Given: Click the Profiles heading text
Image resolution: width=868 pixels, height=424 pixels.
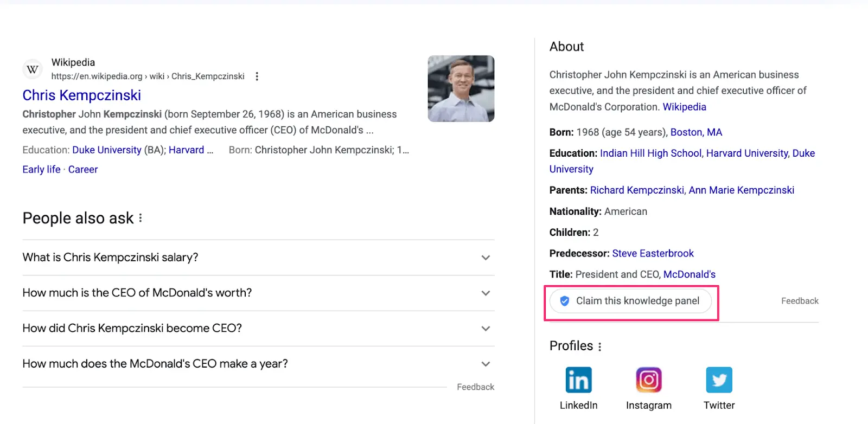Looking at the screenshot, I should coord(571,346).
